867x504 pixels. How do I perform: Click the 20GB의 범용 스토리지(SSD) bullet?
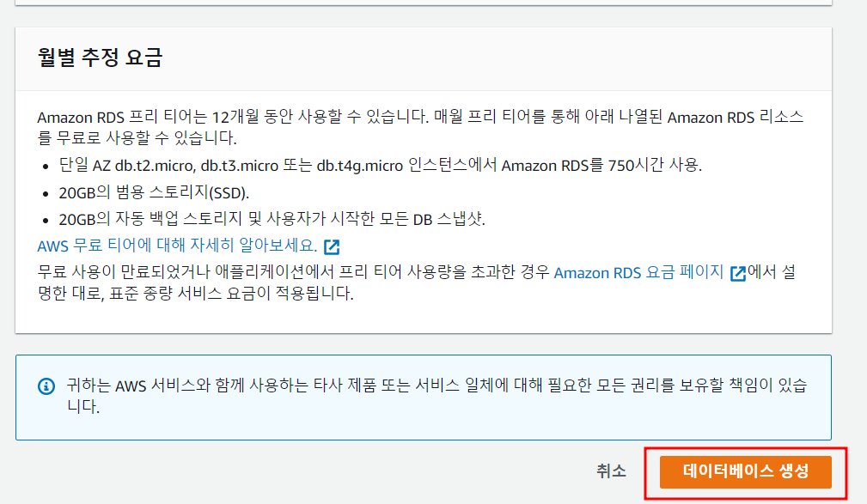click(x=142, y=191)
